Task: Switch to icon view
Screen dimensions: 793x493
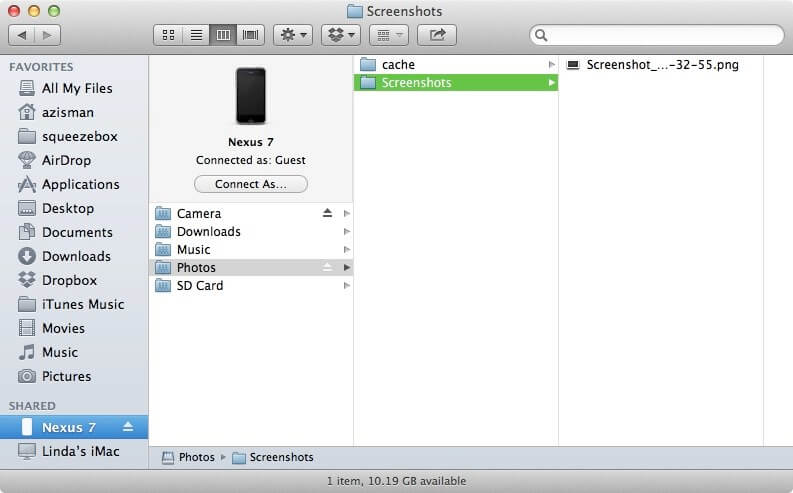Action: click(x=168, y=35)
